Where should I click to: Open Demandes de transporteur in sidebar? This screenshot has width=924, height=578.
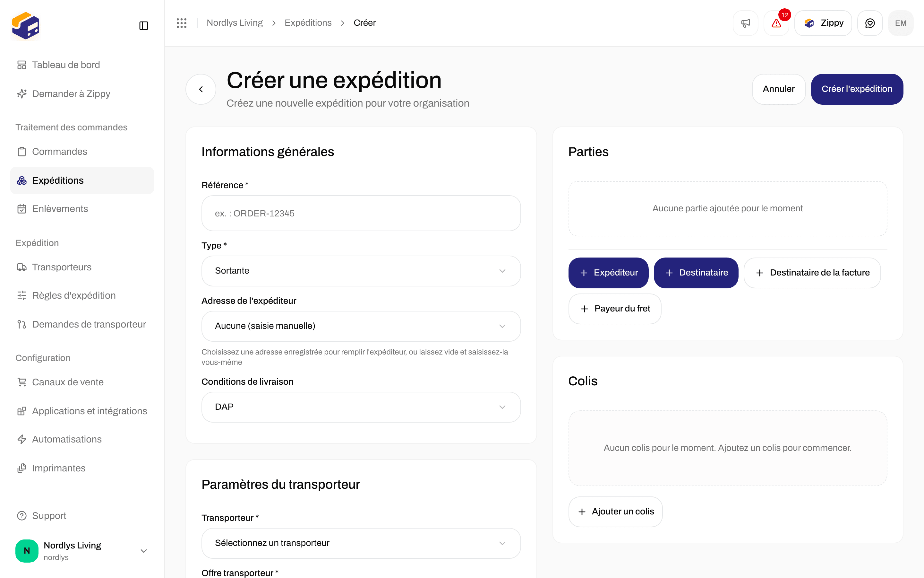(x=82, y=324)
